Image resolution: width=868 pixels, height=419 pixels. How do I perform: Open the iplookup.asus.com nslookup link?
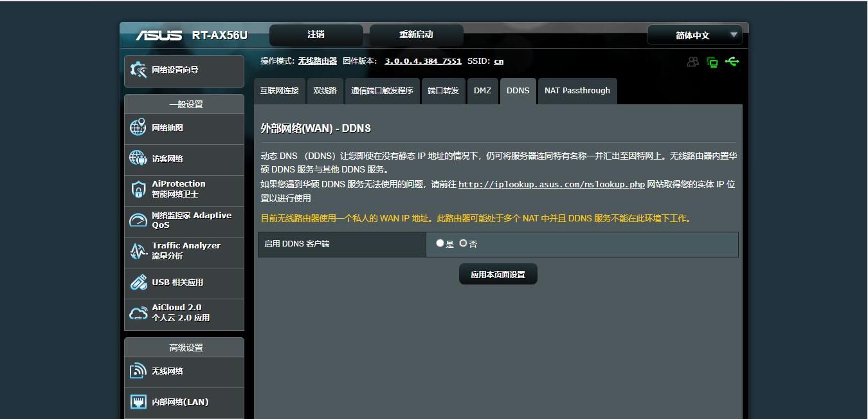(x=552, y=185)
